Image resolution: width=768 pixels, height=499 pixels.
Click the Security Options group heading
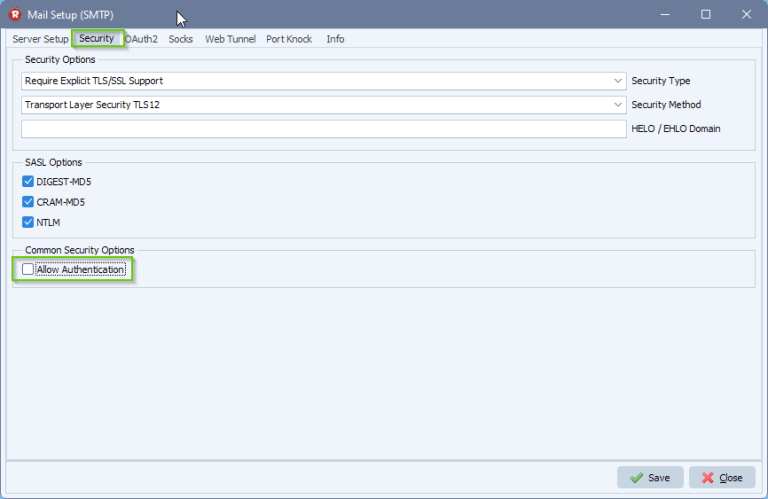(60, 60)
